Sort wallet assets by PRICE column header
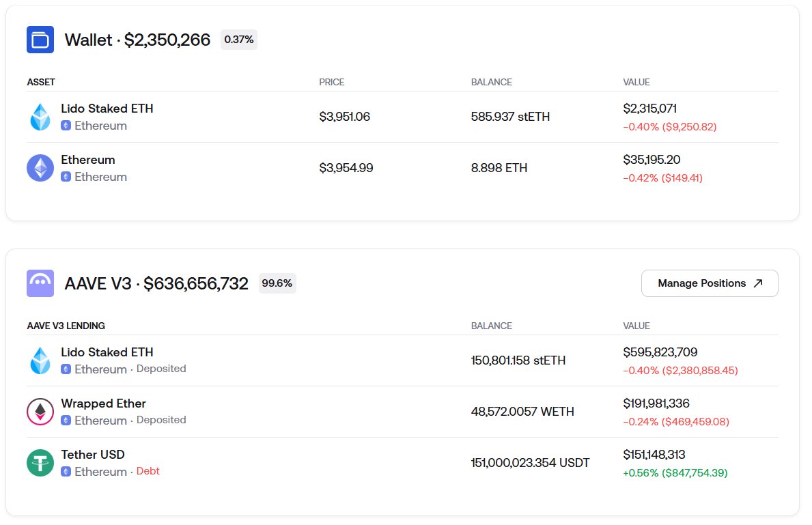Image resolution: width=812 pixels, height=525 pixels. tap(332, 82)
